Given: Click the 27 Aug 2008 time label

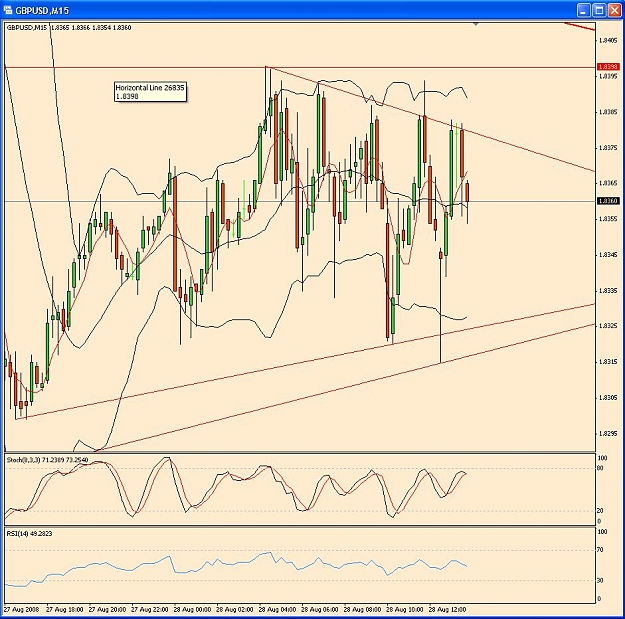Looking at the screenshot, I should pos(22,609).
